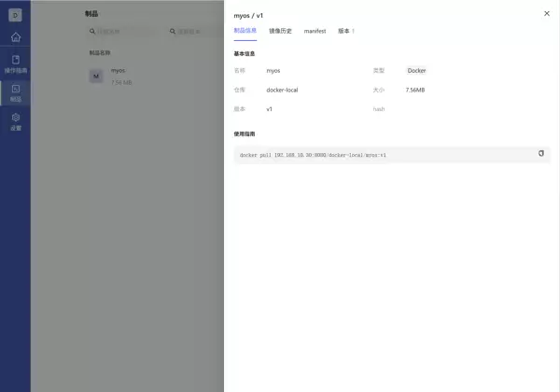Open 操作指南 guide in sidebar

pyautogui.click(x=15, y=63)
